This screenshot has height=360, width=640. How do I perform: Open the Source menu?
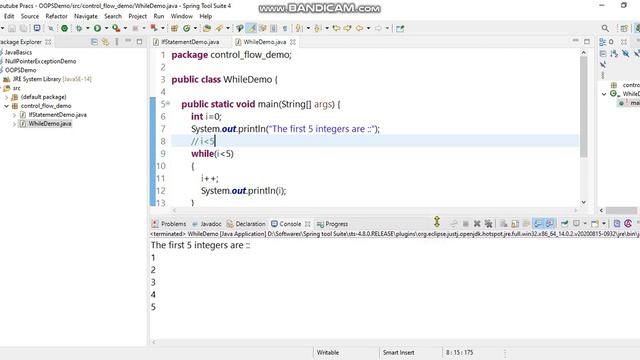coord(30,16)
